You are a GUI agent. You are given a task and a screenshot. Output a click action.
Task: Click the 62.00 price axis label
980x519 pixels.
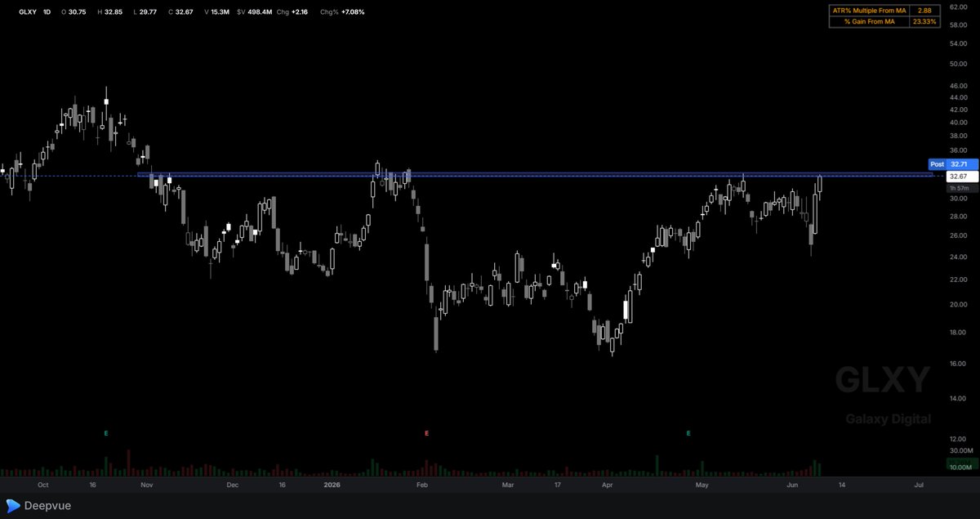(x=958, y=7)
